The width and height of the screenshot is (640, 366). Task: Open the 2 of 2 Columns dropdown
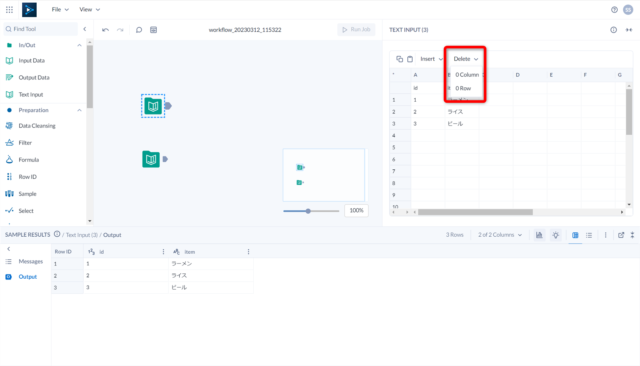(x=500, y=235)
